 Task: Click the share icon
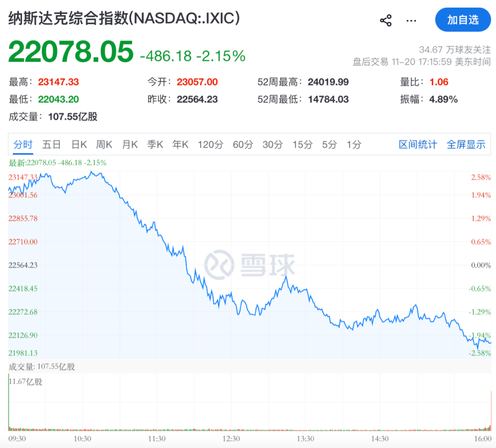[x=386, y=20]
